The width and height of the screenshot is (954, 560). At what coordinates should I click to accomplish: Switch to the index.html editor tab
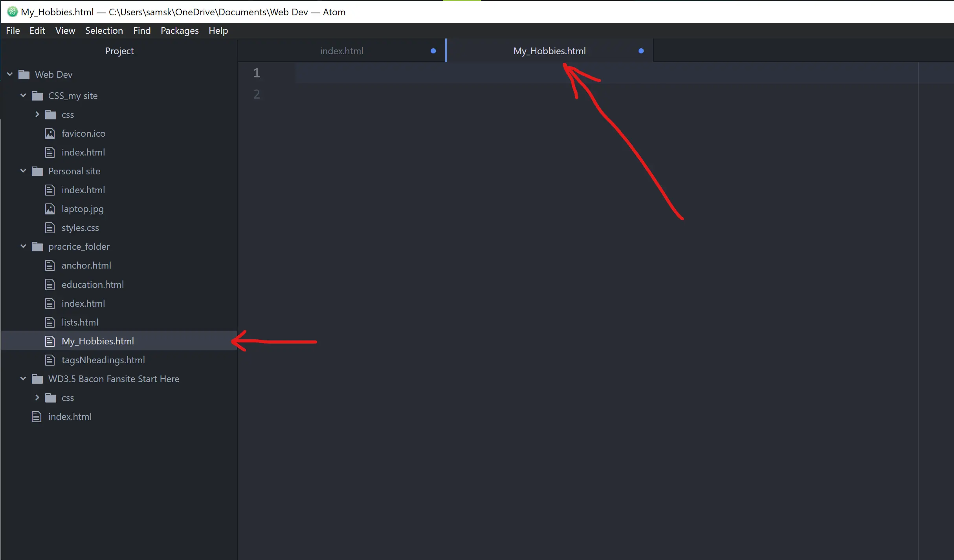pos(341,51)
